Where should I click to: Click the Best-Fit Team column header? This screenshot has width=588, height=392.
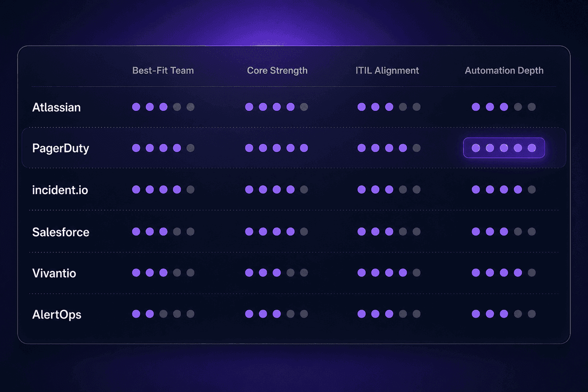pos(163,70)
